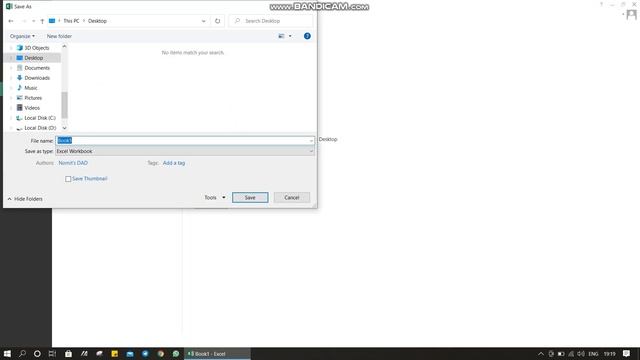
Task: Open Chrome from the taskbar
Action: tap(161, 353)
